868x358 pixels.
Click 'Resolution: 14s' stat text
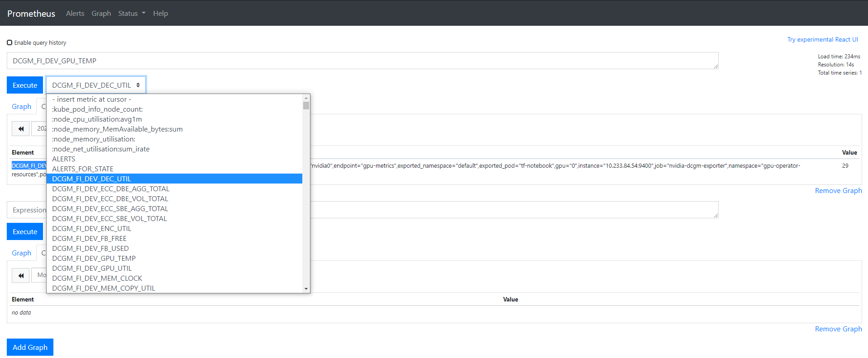836,65
